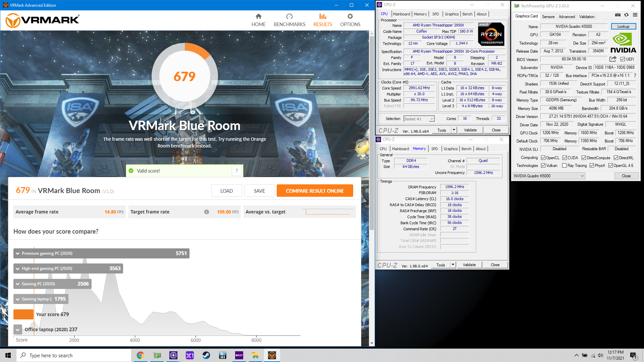Screen dimensions: 644x362
Task: Expand the Gaming PC (2020) row
Action: (52, 284)
